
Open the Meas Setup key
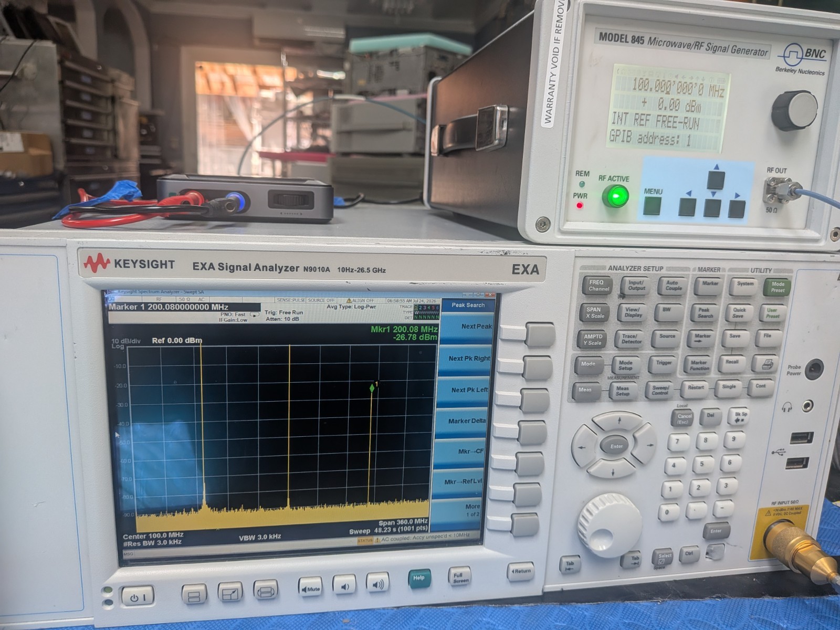pyautogui.click(x=622, y=391)
